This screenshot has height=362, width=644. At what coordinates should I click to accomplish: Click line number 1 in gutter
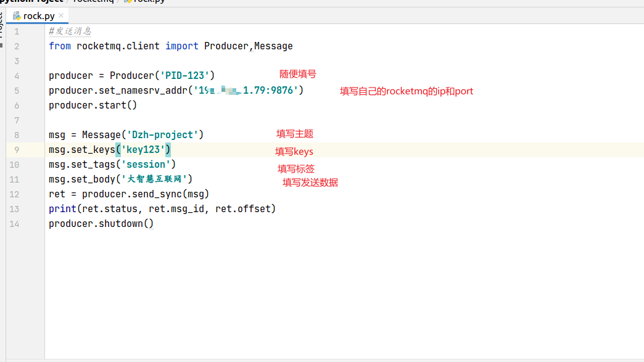click(17, 31)
